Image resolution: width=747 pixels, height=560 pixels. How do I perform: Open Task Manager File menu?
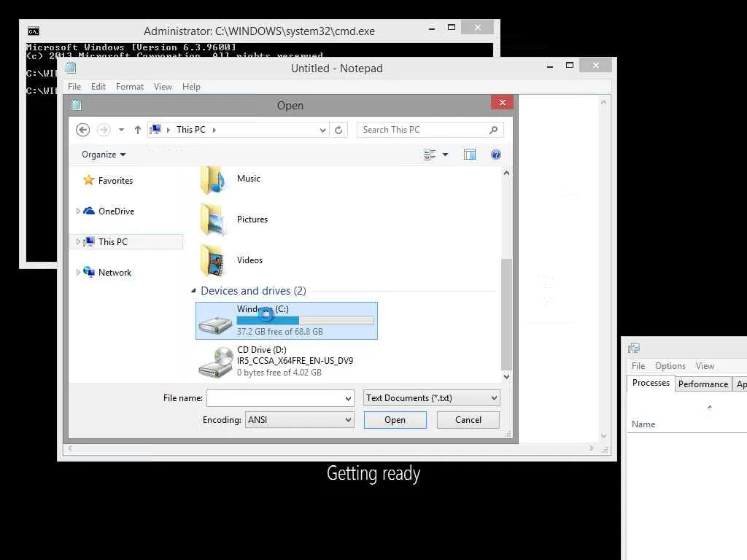pyautogui.click(x=638, y=366)
